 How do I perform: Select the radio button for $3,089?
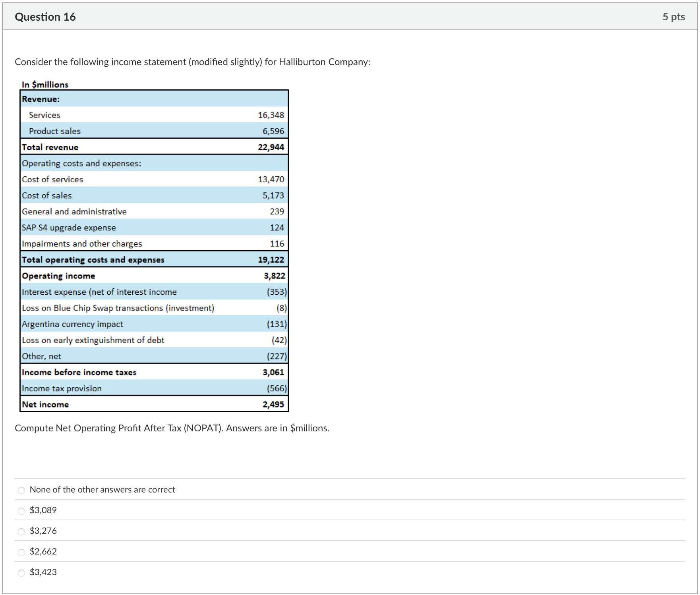click(21, 511)
